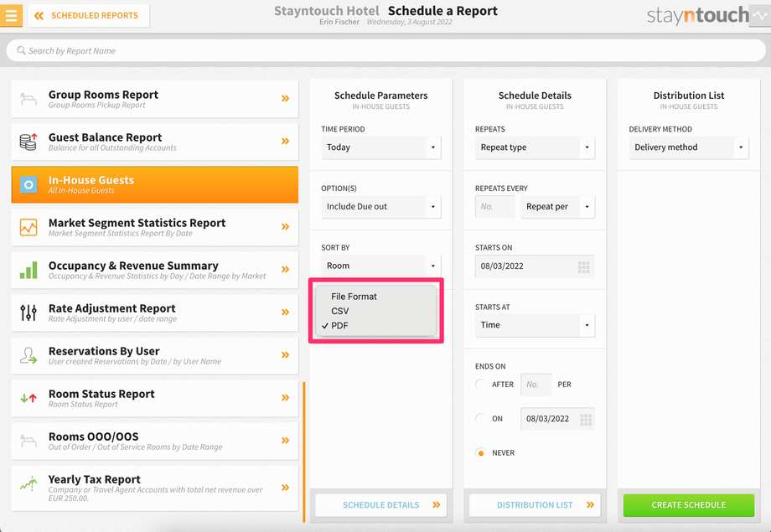Select Yearly Tax Report title
This screenshot has height=532, width=771.
(95, 479)
